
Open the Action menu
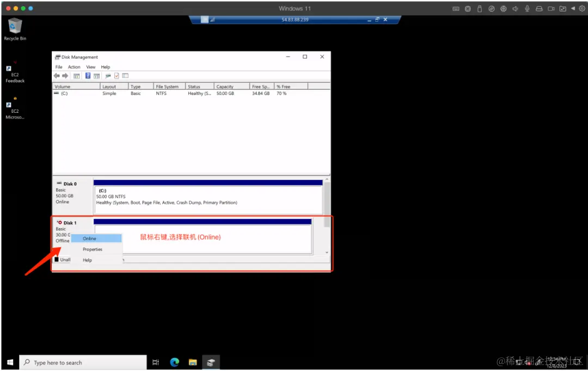74,67
